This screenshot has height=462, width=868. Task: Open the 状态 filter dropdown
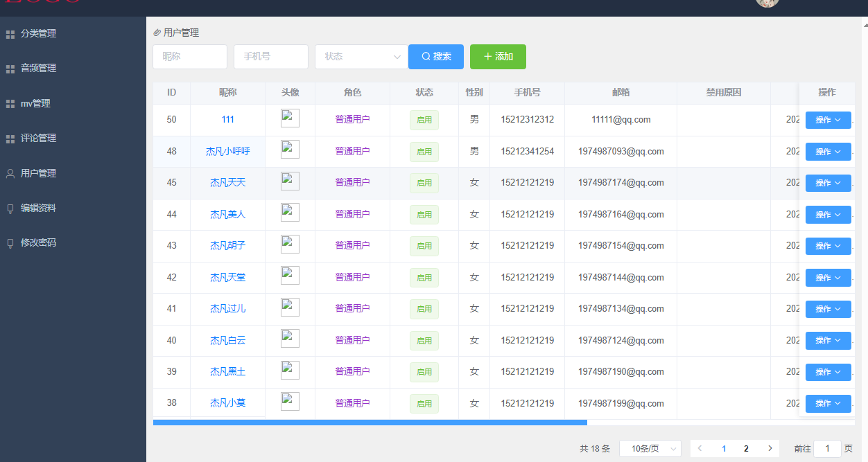tap(361, 57)
